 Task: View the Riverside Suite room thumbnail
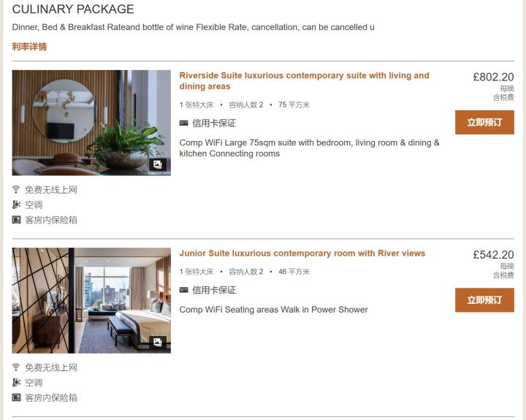[x=91, y=123]
